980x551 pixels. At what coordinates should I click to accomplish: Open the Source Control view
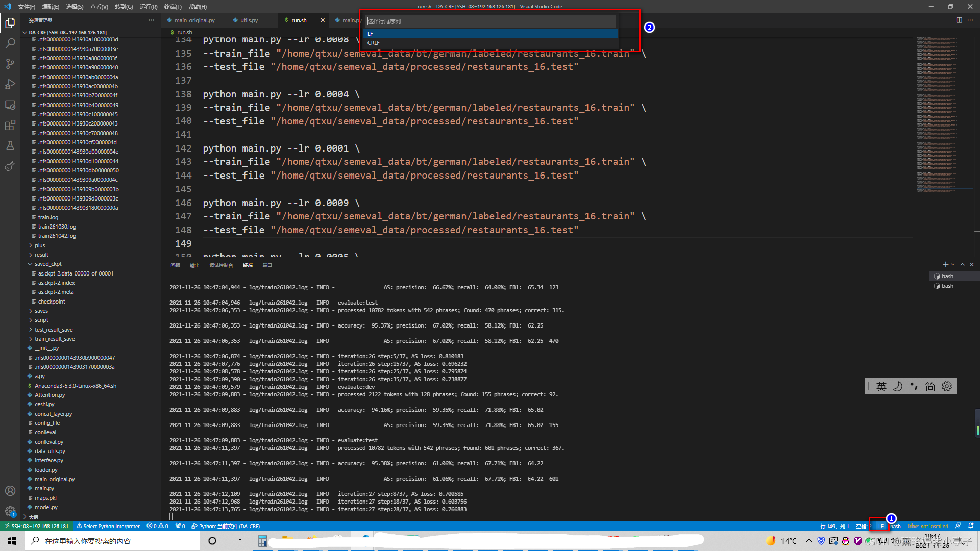point(10,64)
